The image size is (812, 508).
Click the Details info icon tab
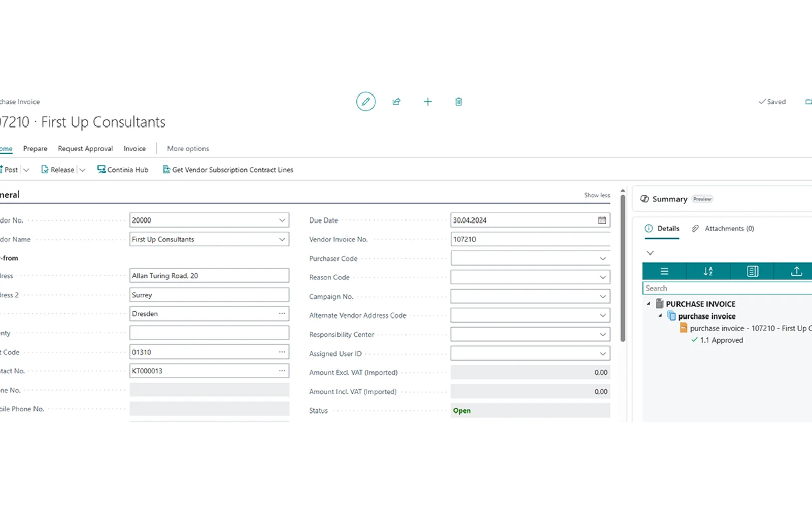(662, 229)
